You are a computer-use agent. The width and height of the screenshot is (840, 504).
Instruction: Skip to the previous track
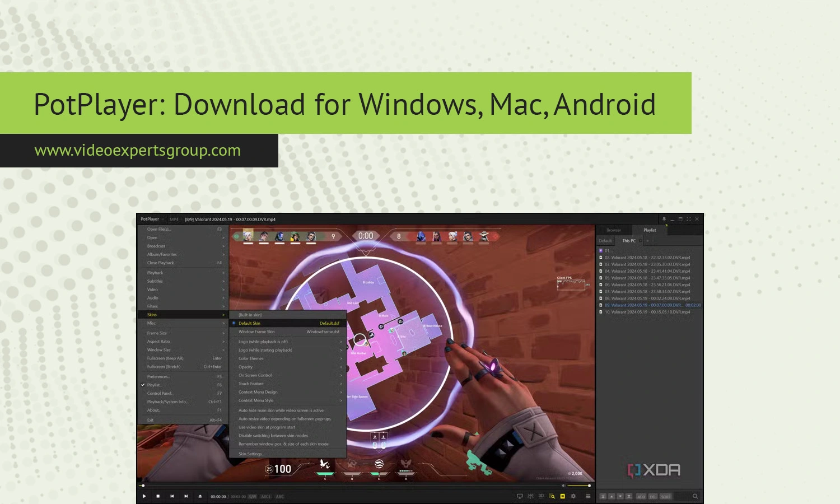[x=172, y=496]
